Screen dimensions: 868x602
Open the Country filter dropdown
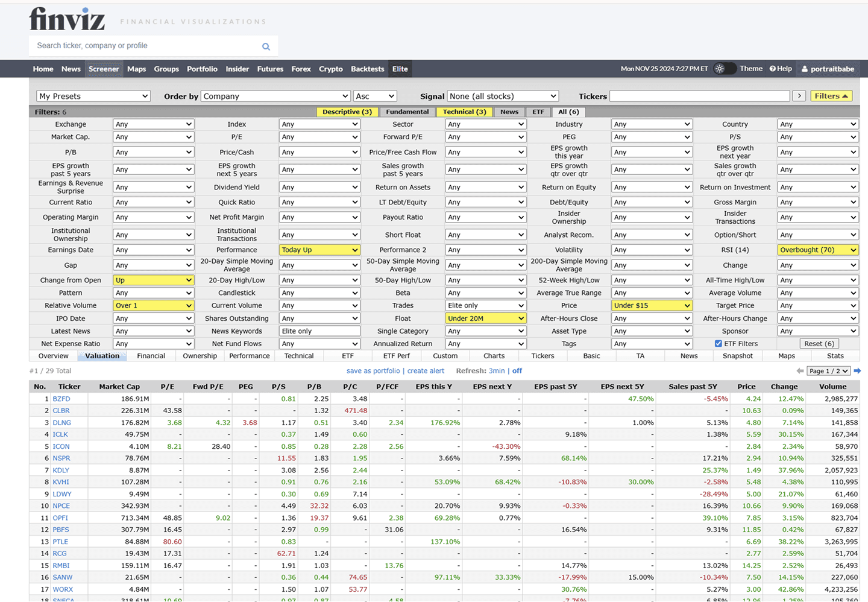click(817, 124)
